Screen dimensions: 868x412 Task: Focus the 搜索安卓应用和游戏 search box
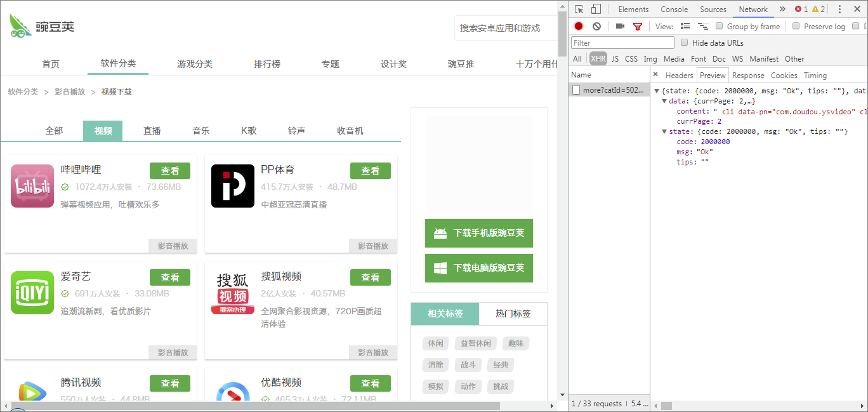tap(506, 29)
